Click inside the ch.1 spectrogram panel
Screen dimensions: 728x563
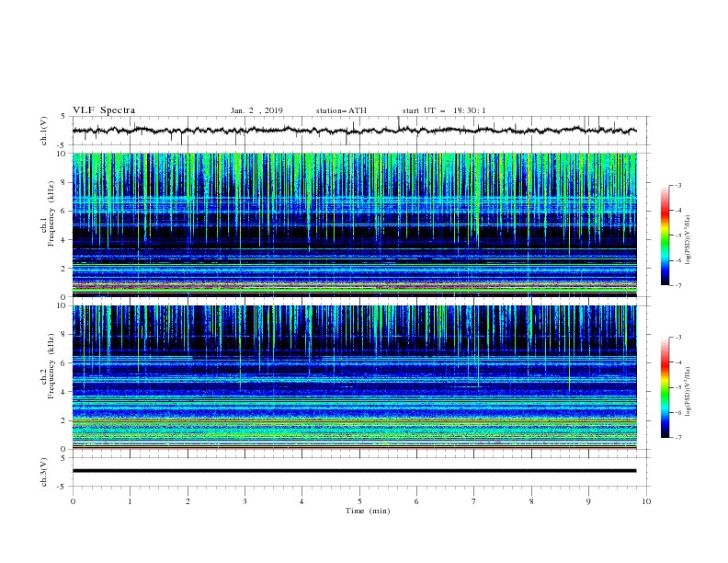tap(354, 224)
